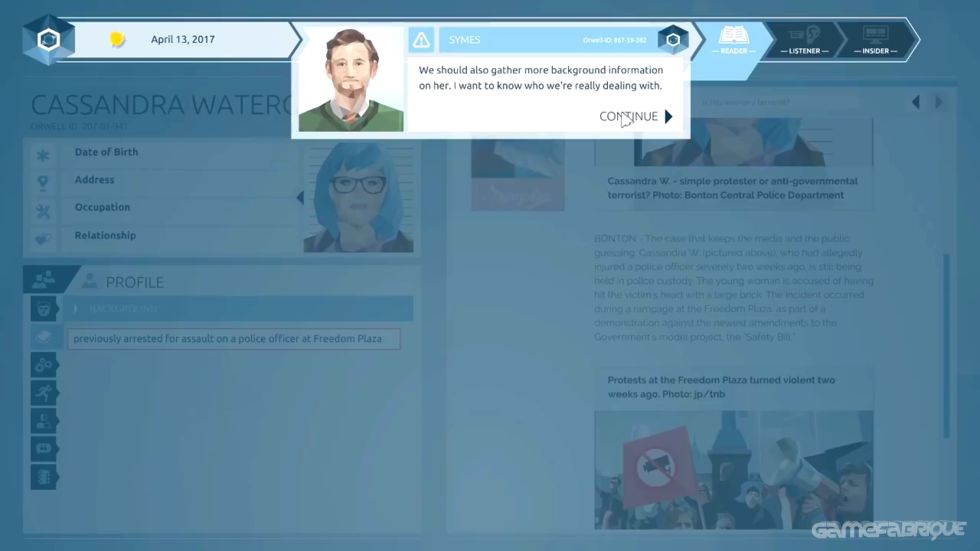Viewport: 980px width, 551px height.
Task: Go to previous page with left arrow
Action: click(x=916, y=102)
